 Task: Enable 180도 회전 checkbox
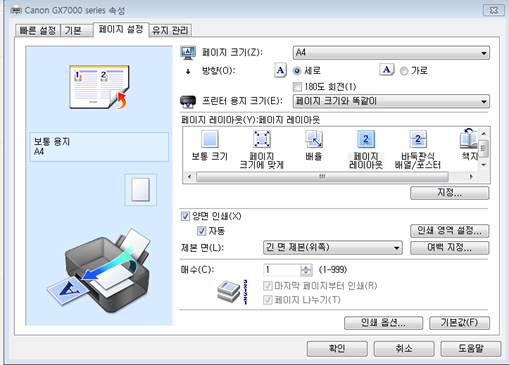tap(296, 87)
